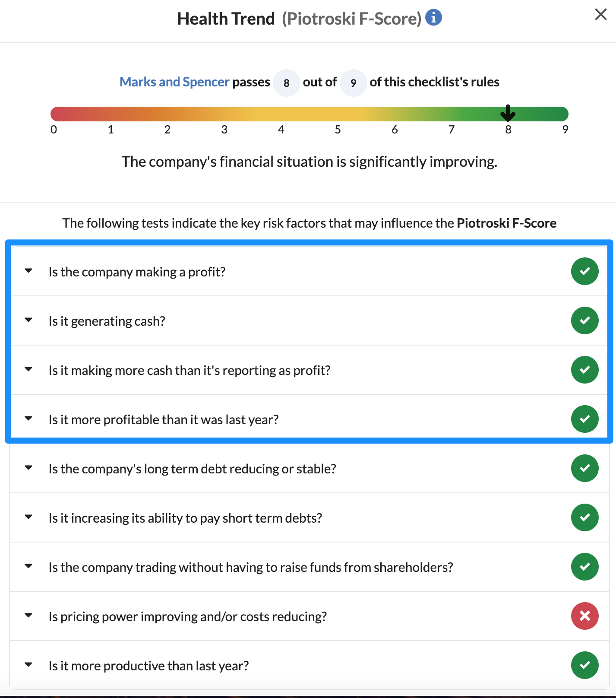Open the Marks and Spencer company page

[174, 82]
